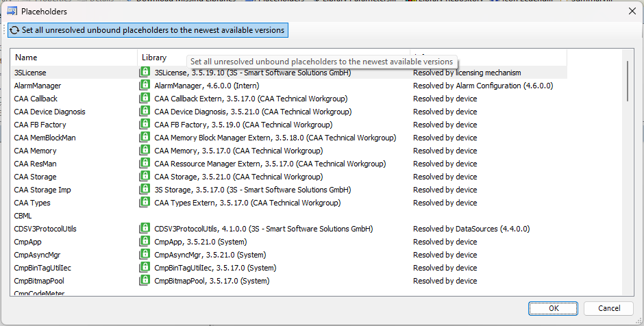Click the library icon beside CDSV3ProtocolUtils
This screenshot has height=326, width=644.
tap(145, 229)
